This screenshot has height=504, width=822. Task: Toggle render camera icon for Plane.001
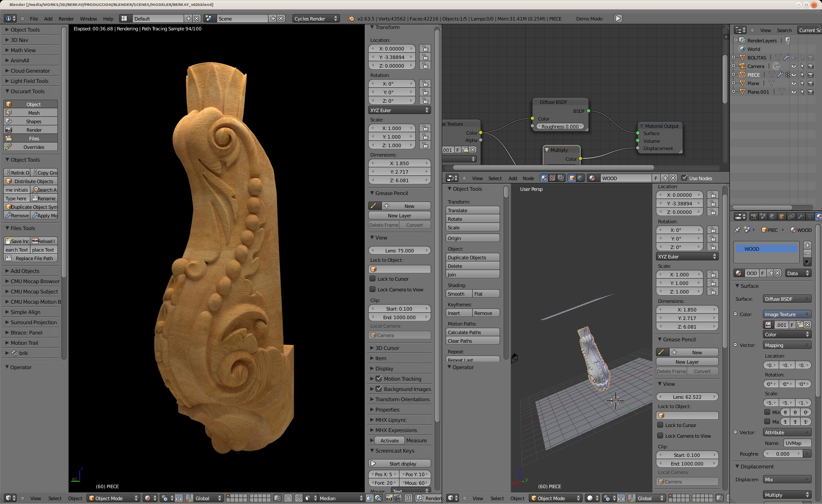coord(810,92)
